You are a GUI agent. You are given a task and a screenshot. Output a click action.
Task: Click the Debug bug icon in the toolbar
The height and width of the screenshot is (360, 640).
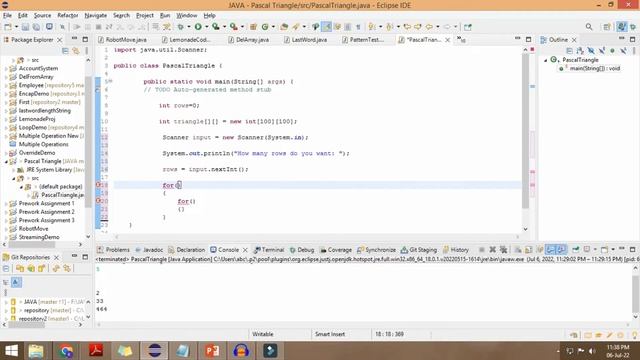(180, 27)
